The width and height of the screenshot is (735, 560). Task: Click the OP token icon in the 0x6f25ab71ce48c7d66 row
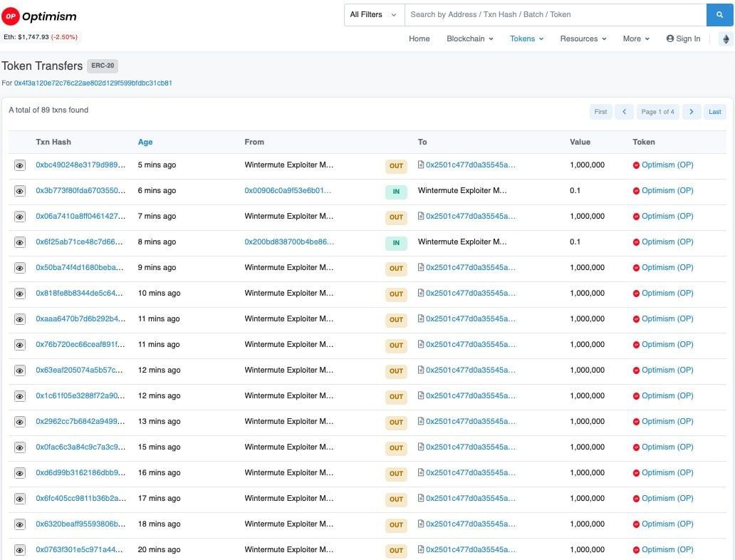pos(636,242)
